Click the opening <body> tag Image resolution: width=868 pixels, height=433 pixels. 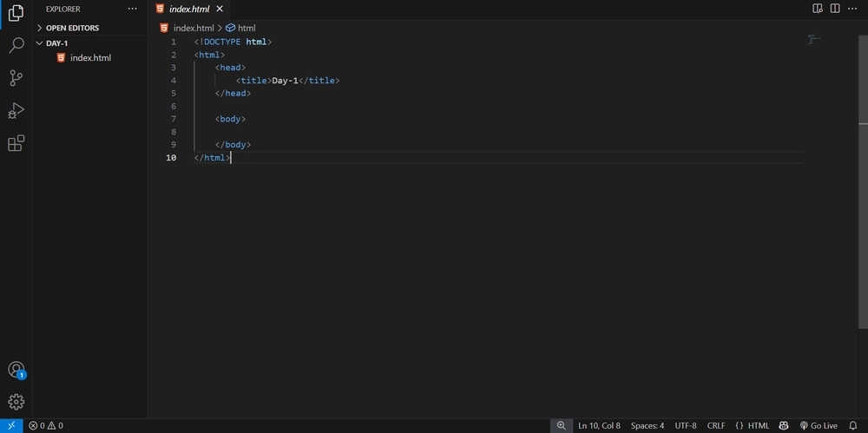pyautogui.click(x=230, y=119)
